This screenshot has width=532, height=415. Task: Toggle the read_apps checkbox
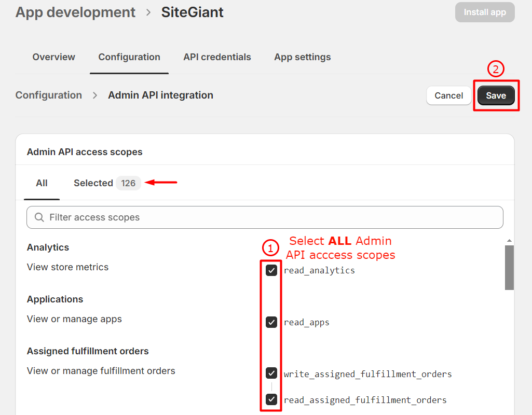271,322
